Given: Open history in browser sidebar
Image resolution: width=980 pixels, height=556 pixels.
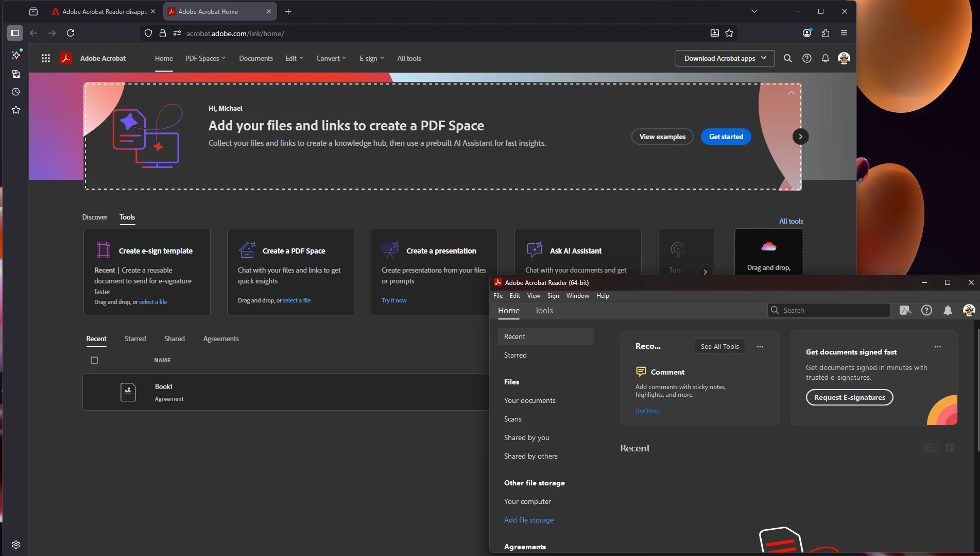Looking at the screenshot, I should click(16, 92).
